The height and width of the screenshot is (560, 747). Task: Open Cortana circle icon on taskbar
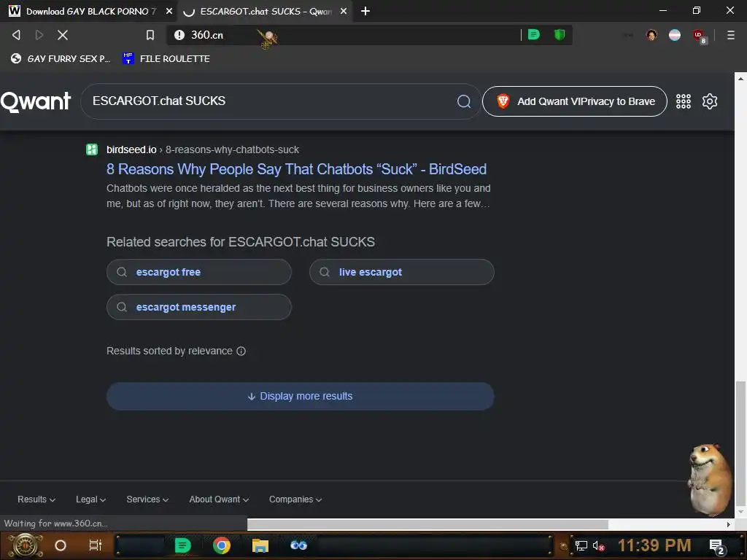61,545
